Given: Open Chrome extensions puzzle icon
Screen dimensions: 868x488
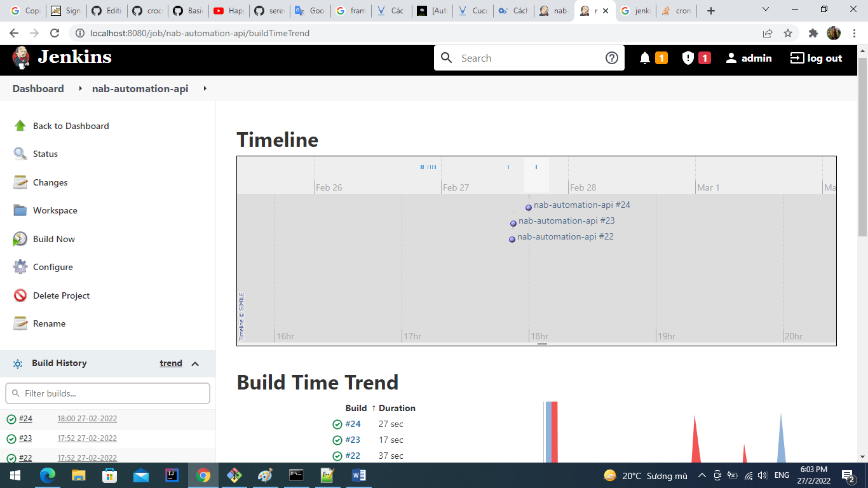Looking at the screenshot, I should [813, 33].
